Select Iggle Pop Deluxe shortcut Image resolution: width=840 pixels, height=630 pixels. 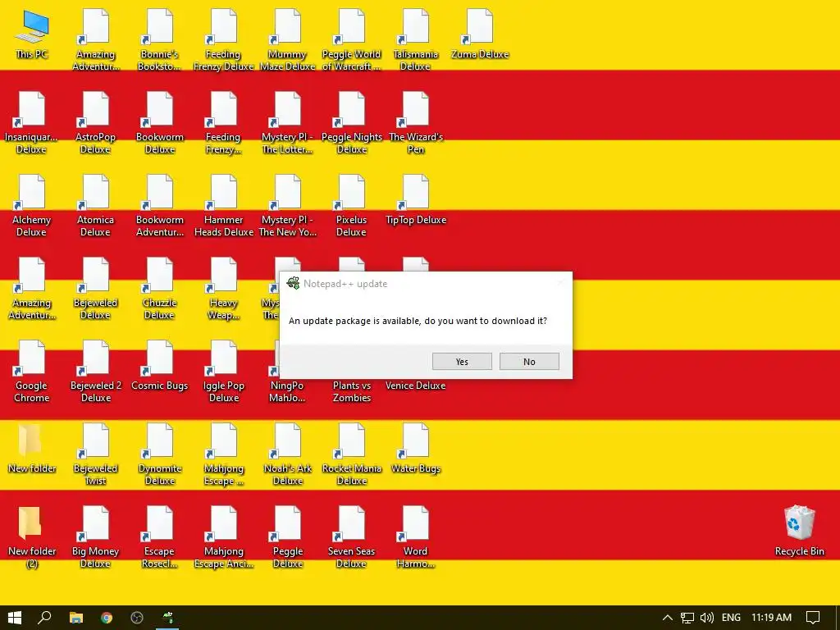coord(224,372)
